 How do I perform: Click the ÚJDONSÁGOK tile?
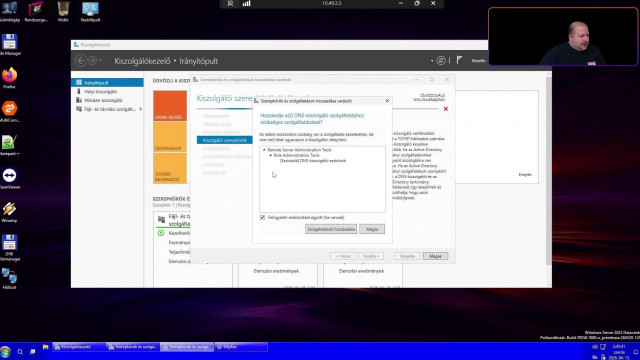(x=170, y=137)
